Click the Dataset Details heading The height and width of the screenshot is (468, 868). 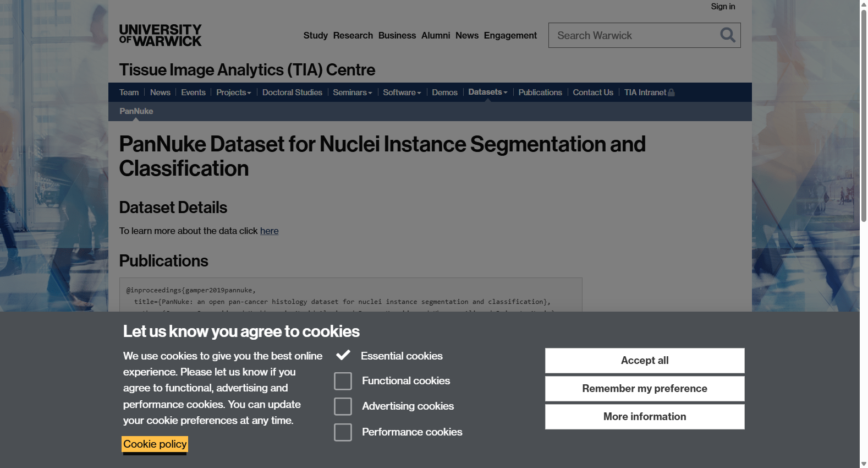click(x=173, y=208)
